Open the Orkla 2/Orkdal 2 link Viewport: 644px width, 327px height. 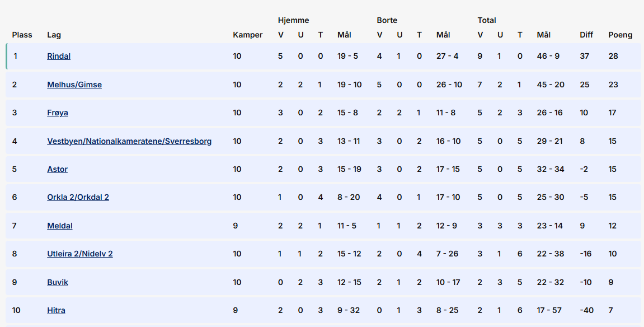click(x=78, y=197)
